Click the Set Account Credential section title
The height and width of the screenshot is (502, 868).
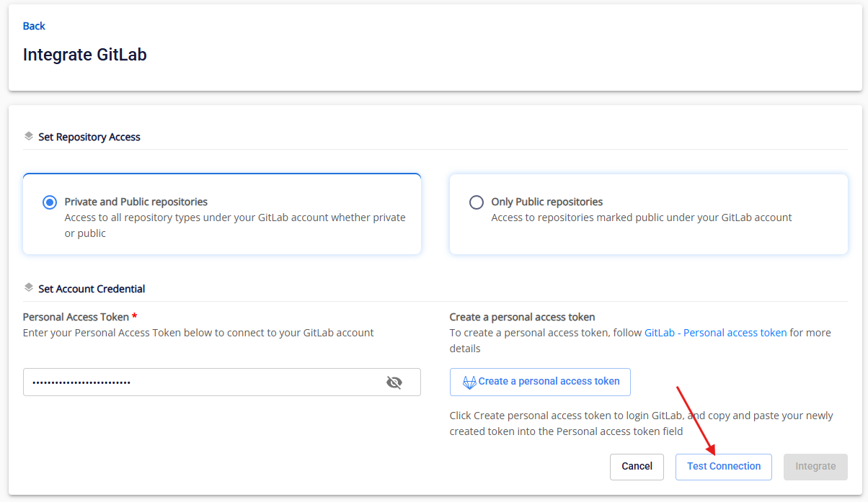(92, 289)
